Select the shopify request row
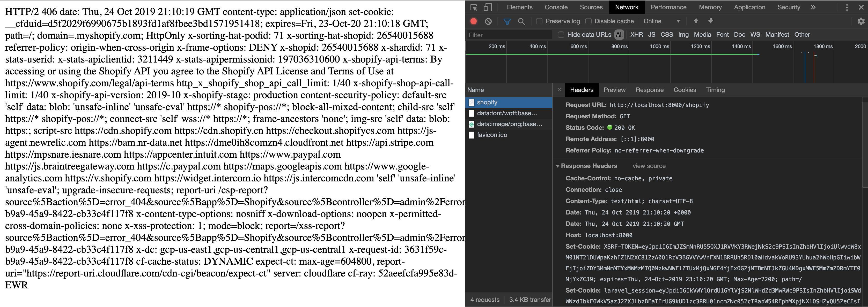Viewport: 868px width, 307px height. (509, 102)
